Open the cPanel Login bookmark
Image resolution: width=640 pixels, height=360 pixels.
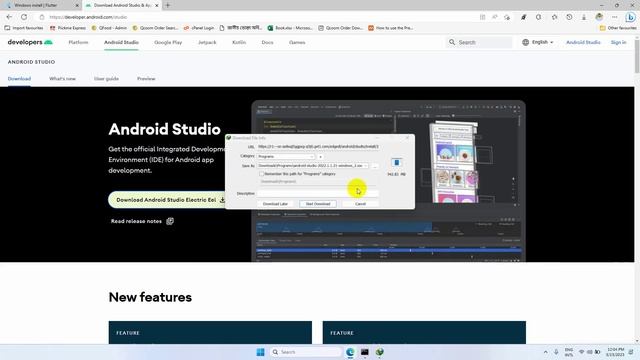point(199,28)
